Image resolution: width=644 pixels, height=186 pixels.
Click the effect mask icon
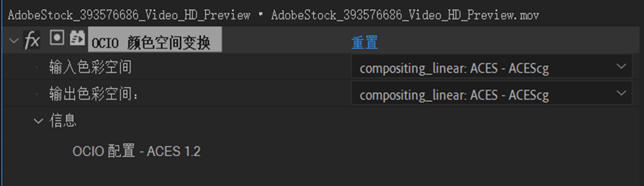coord(57,37)
